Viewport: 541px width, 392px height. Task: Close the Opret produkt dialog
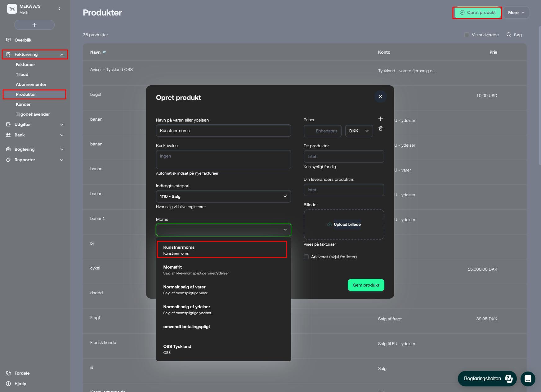tap(380, 96)
